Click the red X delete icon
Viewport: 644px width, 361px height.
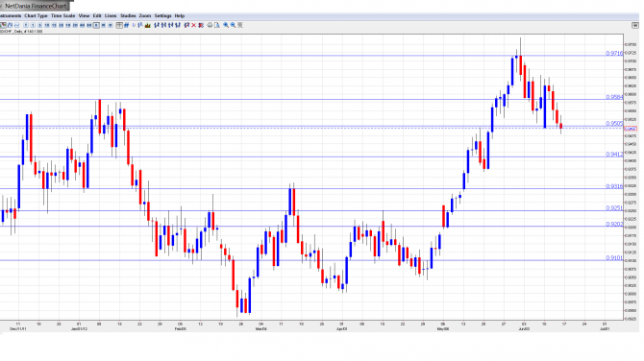pyautogui.click(x=194, y=25)
